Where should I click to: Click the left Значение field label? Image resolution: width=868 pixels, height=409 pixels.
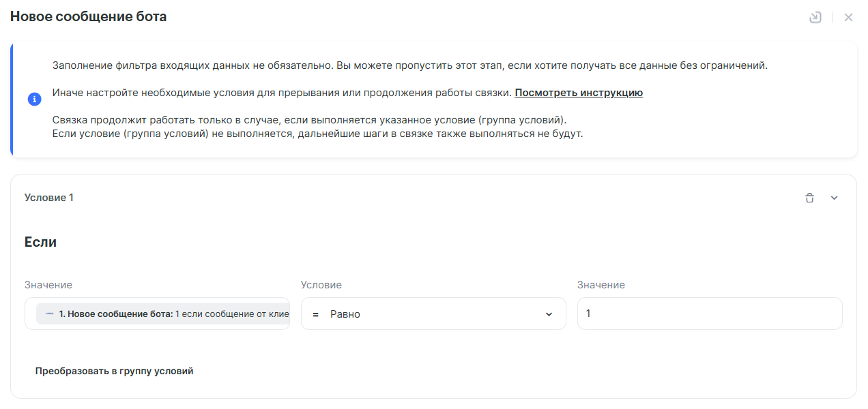pos(48,285)
